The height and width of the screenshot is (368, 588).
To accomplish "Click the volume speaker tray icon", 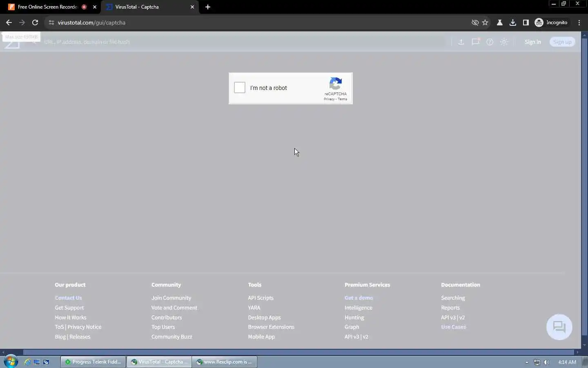I will tap(546, 362).
